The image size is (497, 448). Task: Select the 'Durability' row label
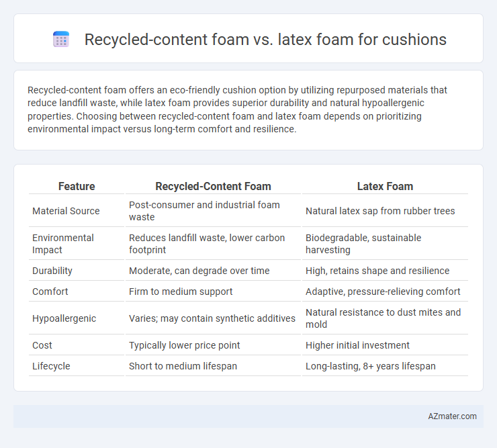[x=52, y=271]
